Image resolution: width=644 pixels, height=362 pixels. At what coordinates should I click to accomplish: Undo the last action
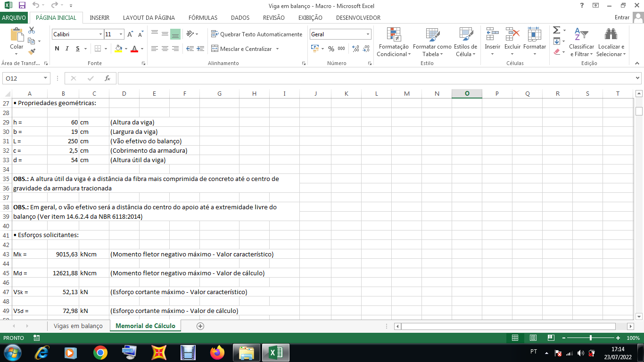click(x=36, y=6)
